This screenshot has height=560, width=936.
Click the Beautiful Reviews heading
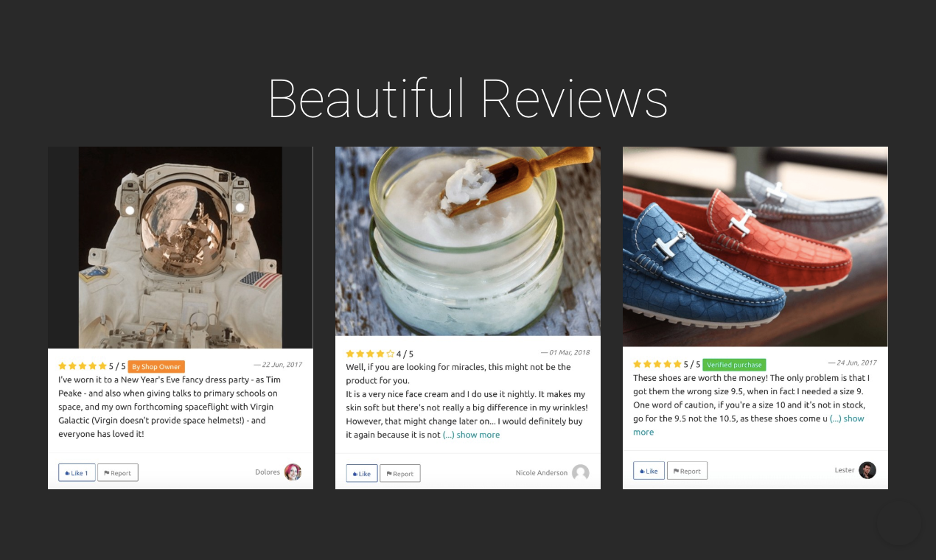[x=468, y=98]
